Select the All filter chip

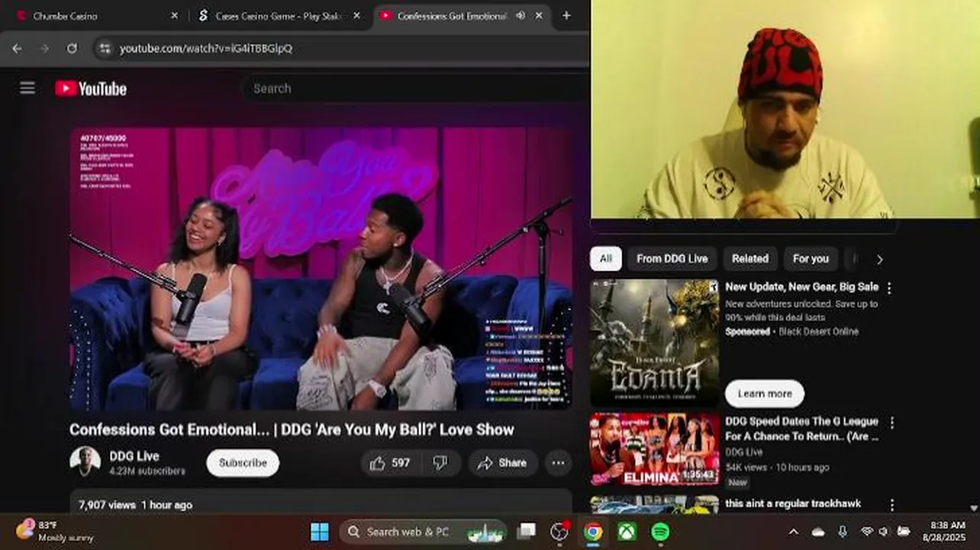606,259
